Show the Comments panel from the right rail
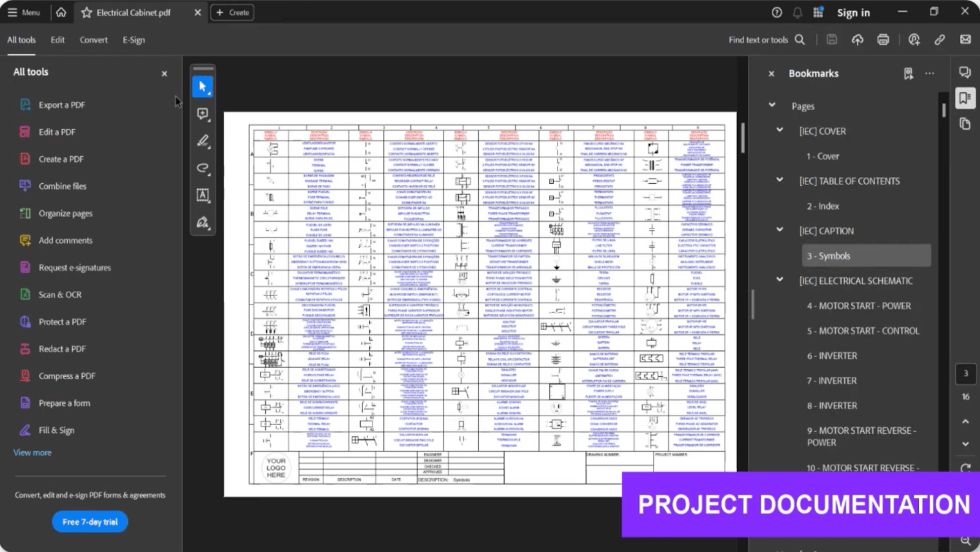This screenshot has height=552, width=980. point(964,72)
